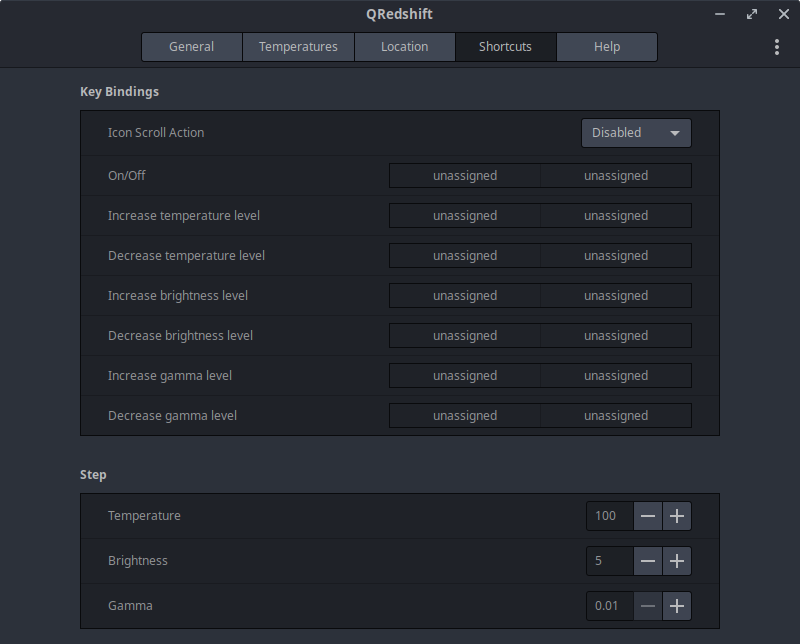Set first Decrease brightness level binding
Screen dimensions: 800x644
[465, 336]
